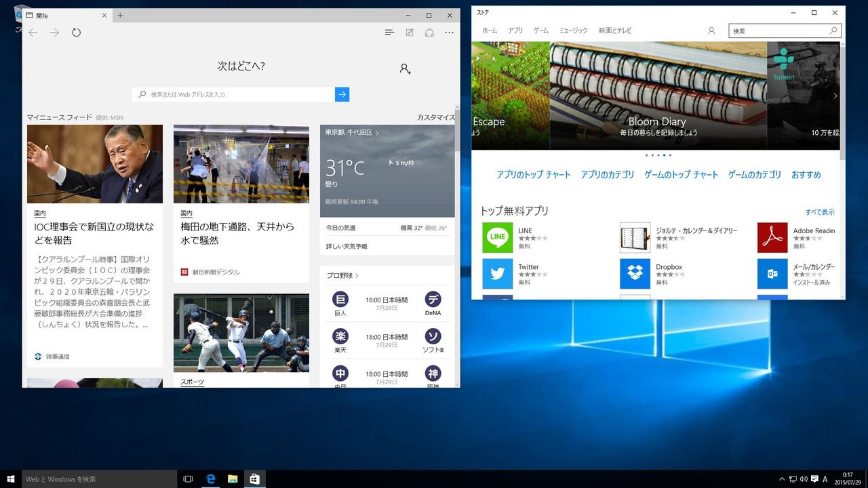
Task: Show hidden system tray icons
Action: (x=781, y=479)
